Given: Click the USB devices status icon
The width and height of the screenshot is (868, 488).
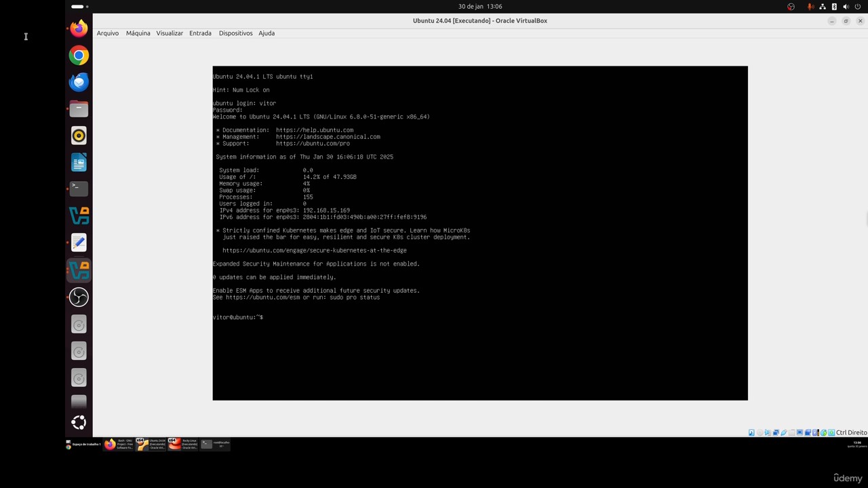Looking at the screenshot, I should tap(784, 432).
